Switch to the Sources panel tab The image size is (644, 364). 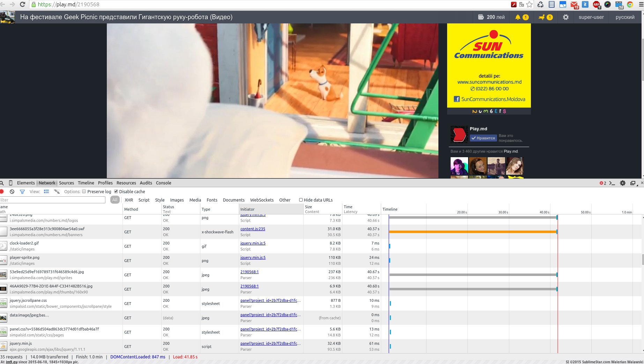click(x=66, y=183)
